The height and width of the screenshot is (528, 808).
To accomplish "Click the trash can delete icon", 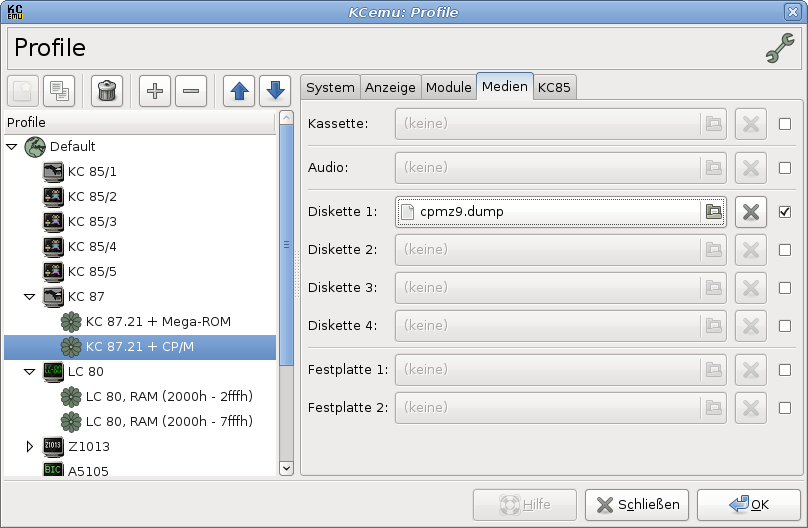I will 107,91.
